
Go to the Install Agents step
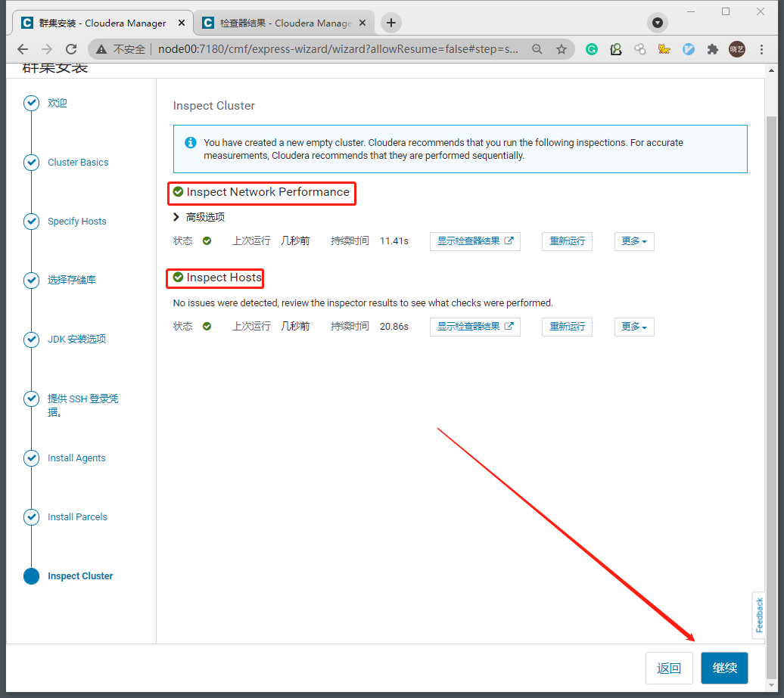[x=76, y=458]
